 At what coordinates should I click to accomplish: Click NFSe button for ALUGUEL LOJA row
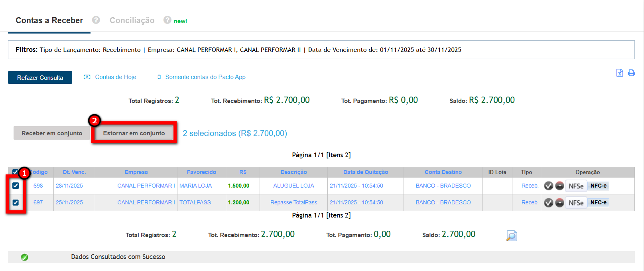[576, 186]
